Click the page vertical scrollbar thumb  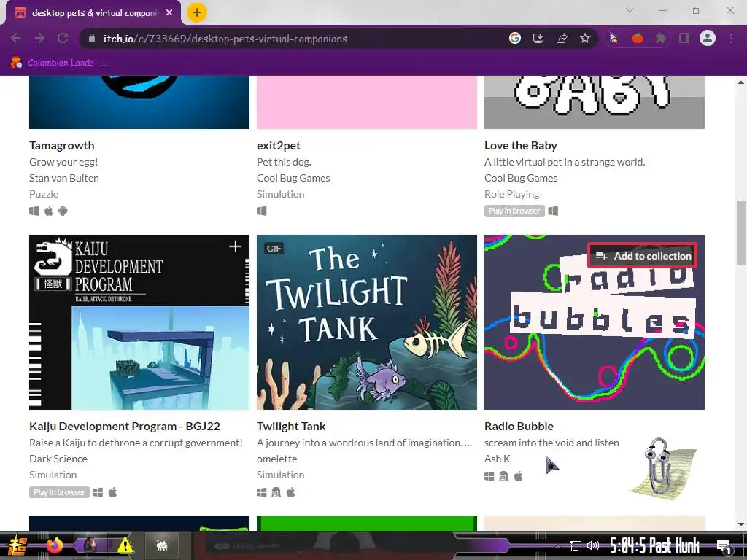(x=741, y=233)
